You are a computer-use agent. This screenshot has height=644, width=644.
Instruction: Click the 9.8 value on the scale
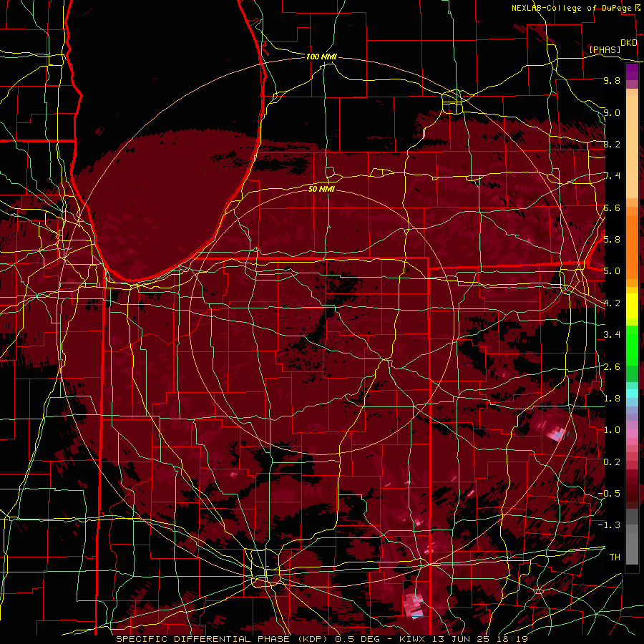click(612, 80)
